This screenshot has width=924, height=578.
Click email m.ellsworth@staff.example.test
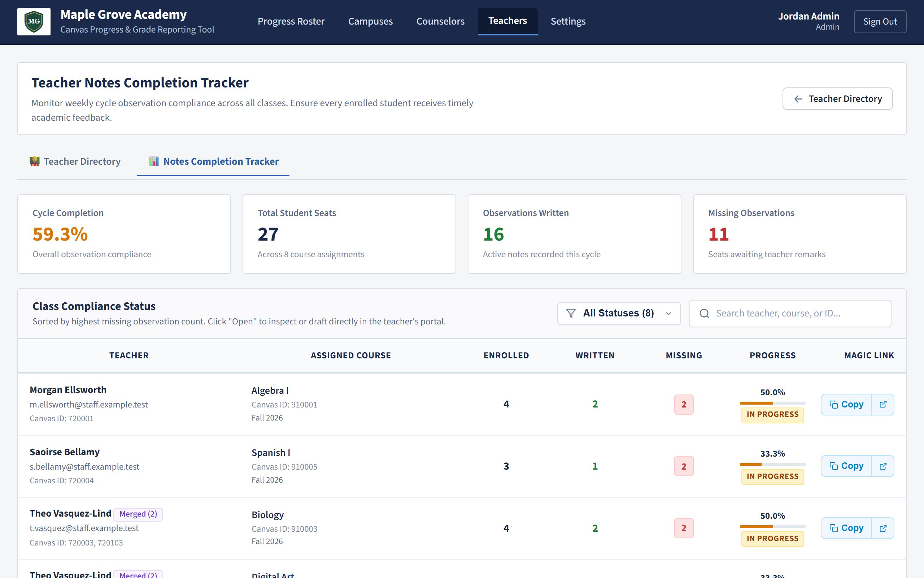(x=88, y=405)
